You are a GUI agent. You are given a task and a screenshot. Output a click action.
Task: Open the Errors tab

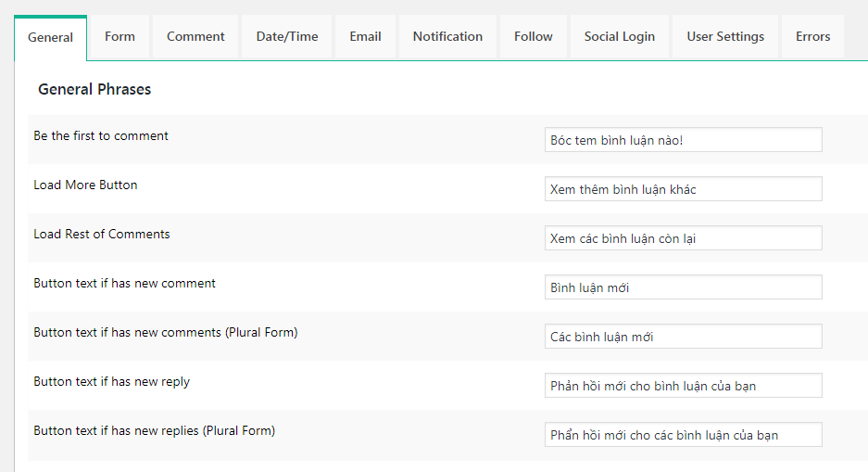tap(812, 37)
